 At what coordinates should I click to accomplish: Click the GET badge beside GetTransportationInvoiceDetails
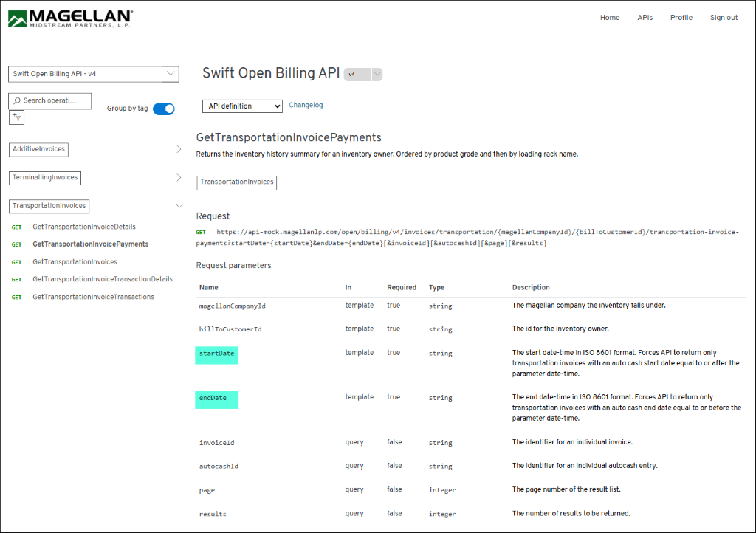17,227
